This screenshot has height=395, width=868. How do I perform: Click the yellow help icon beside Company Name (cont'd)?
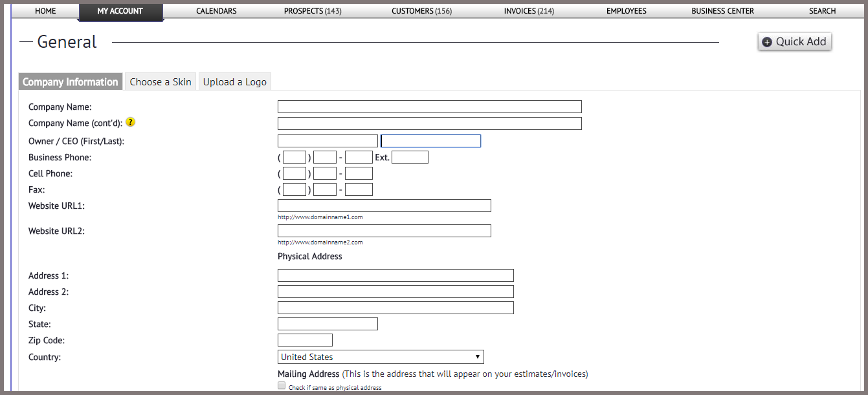[x=130, y=122]
